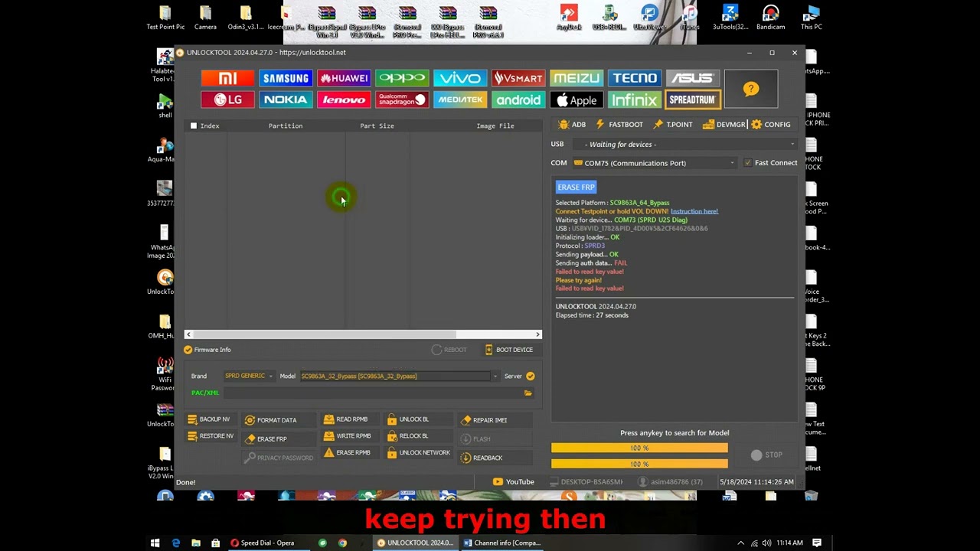The width and height of the screenshot is (980, 551).
Task: Click the scrollbar left arrow
Action: (x=188, y=334)
